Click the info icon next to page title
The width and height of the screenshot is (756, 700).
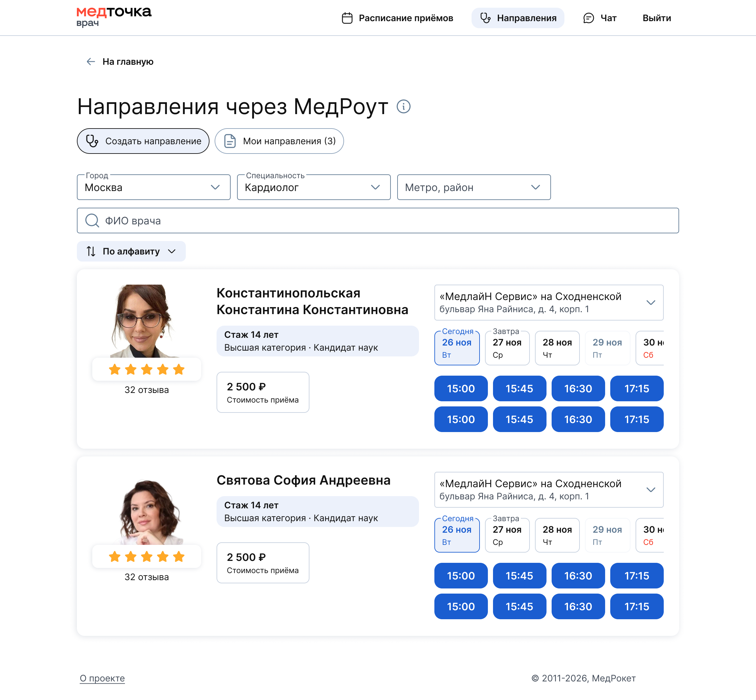403,106
